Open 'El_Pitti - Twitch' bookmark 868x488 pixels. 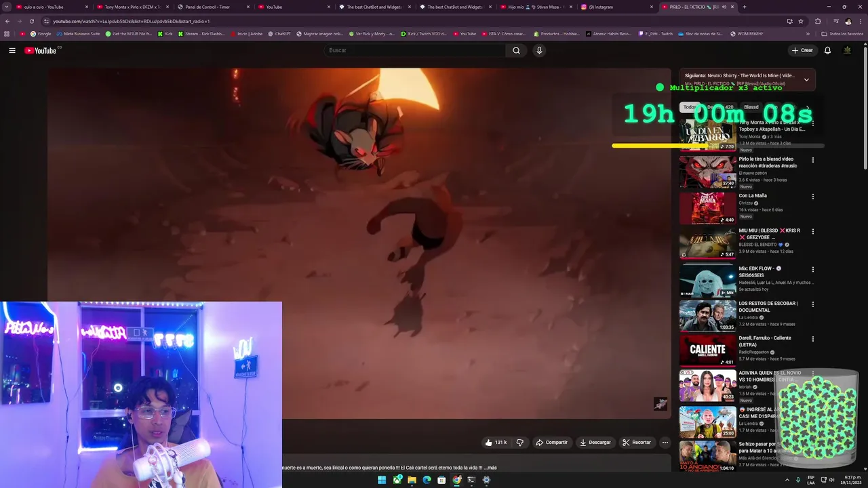coord(656,33)
